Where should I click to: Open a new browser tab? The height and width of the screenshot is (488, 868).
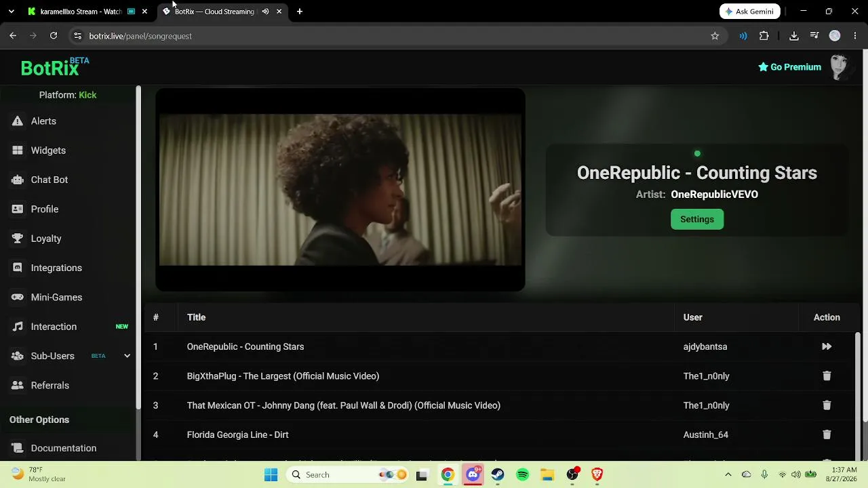pos(300,12)
